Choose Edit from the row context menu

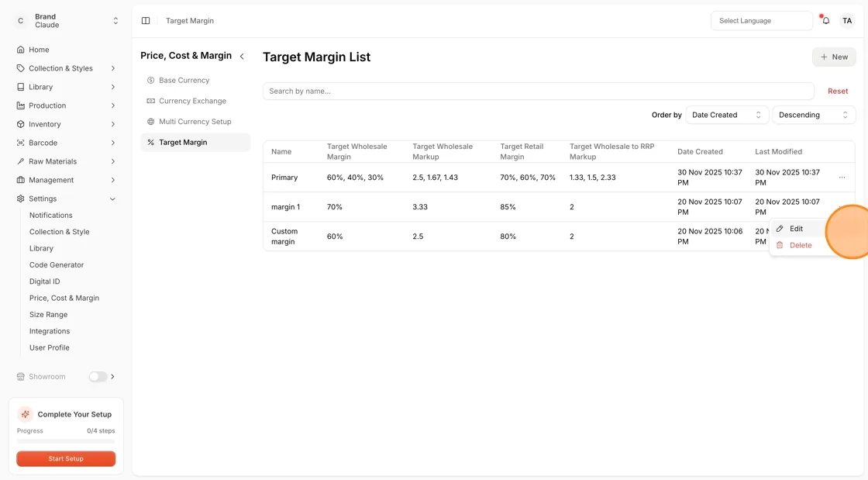point(796,229)
